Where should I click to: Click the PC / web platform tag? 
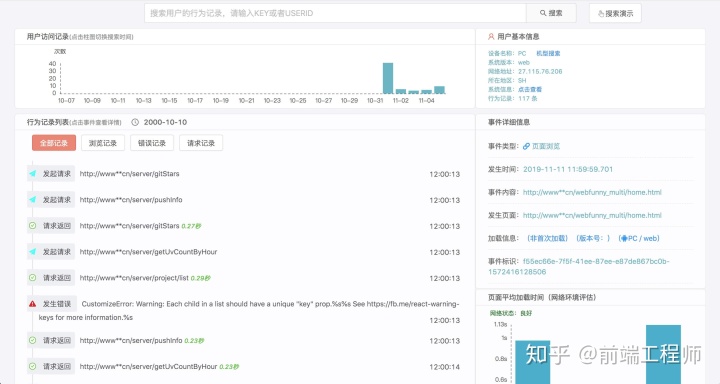(639, 238)
